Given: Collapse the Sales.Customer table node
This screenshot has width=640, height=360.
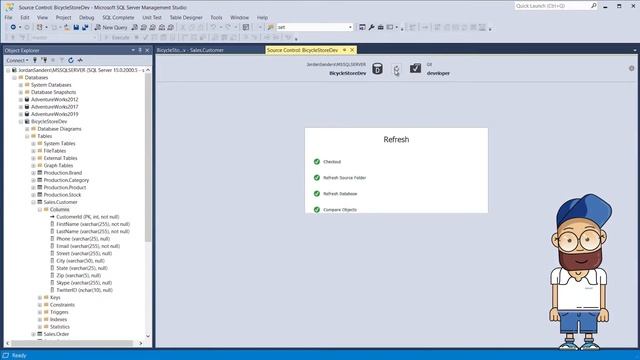Looking at the screenshot, I should coord(34,202).
